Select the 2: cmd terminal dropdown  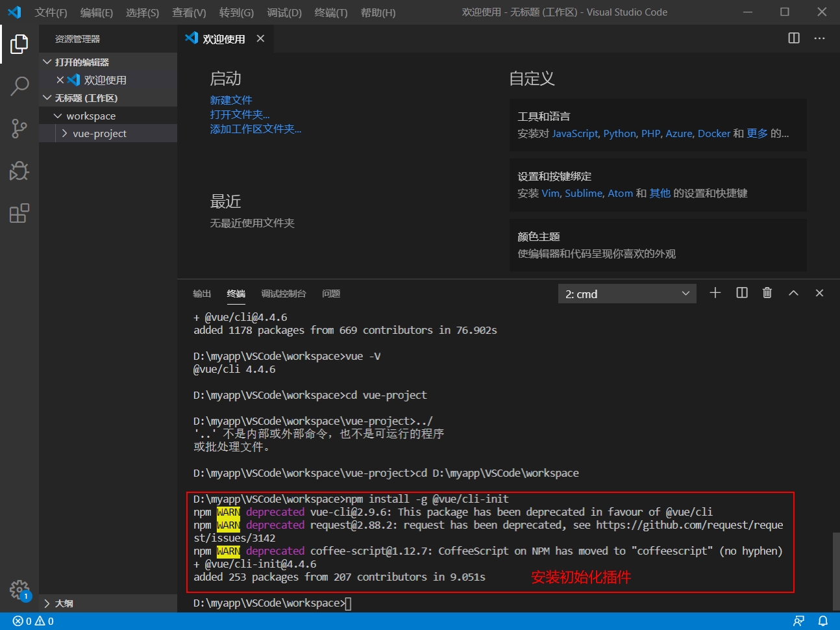point(627,294)
